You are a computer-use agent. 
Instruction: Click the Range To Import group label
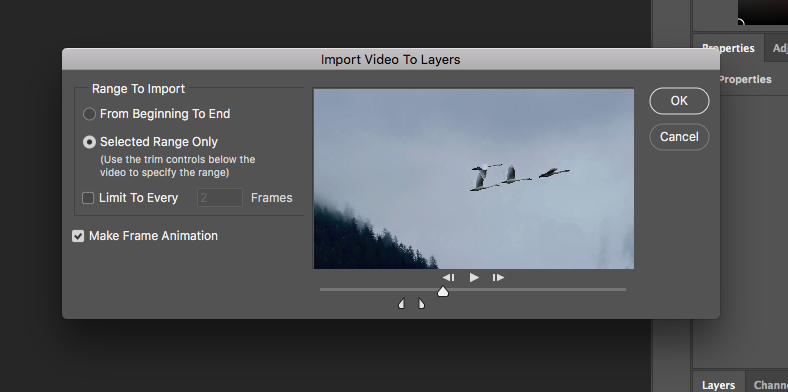[x=138, y=89]
